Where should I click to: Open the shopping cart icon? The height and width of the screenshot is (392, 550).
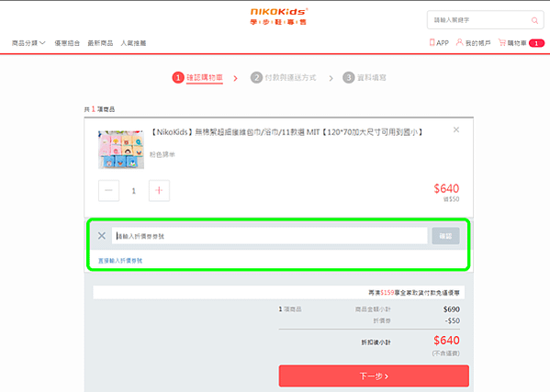(502, 42)
